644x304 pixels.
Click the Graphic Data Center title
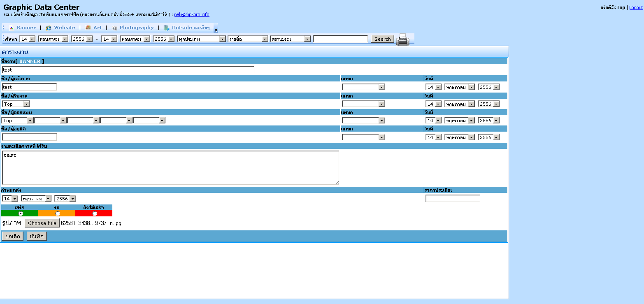(42, 7)
